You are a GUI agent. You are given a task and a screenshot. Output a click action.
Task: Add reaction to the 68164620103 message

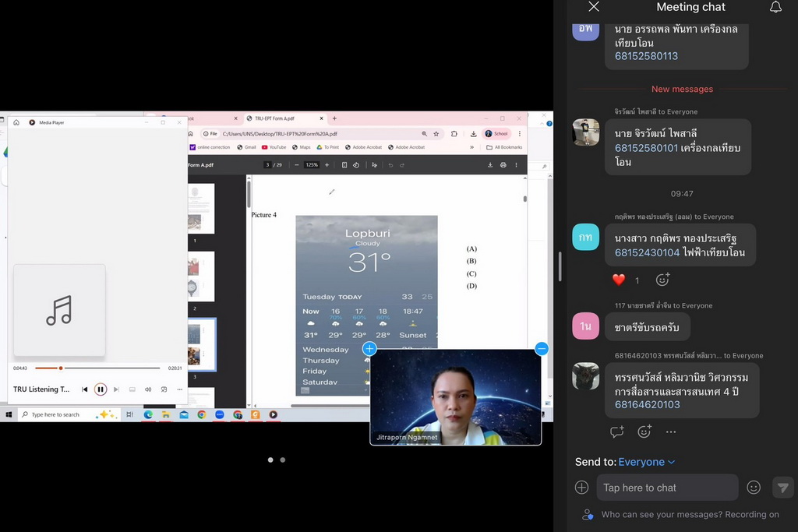pos(644,432)
